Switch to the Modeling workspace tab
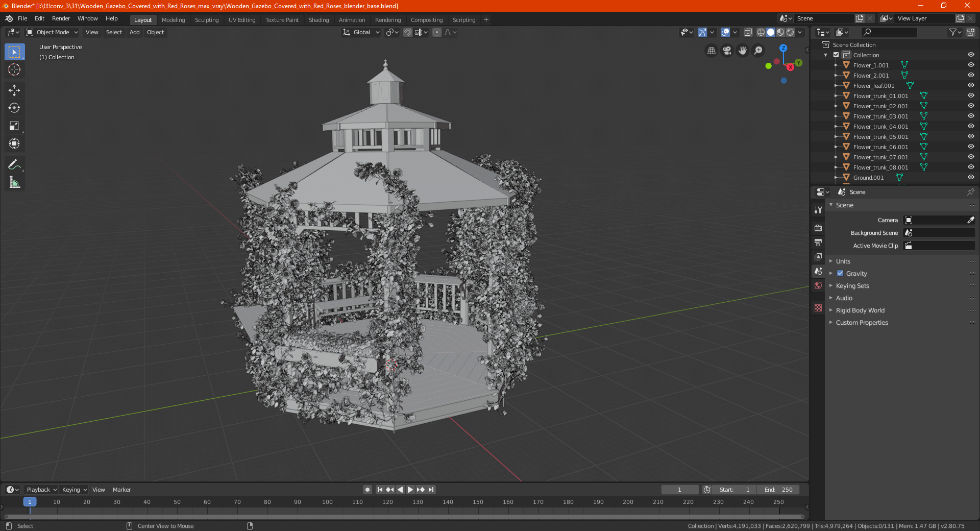The width and height of the screenshot is (980, 531). [x=173, y=20]
